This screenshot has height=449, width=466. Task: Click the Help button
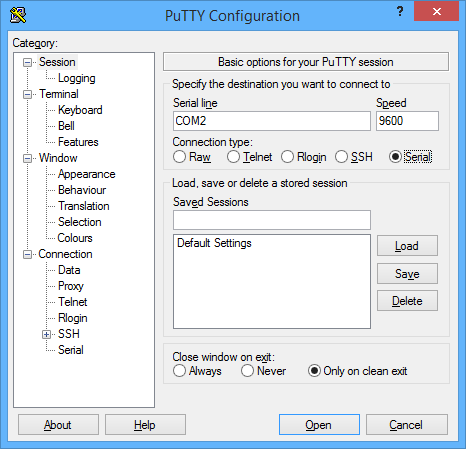(x=145, y=425)
